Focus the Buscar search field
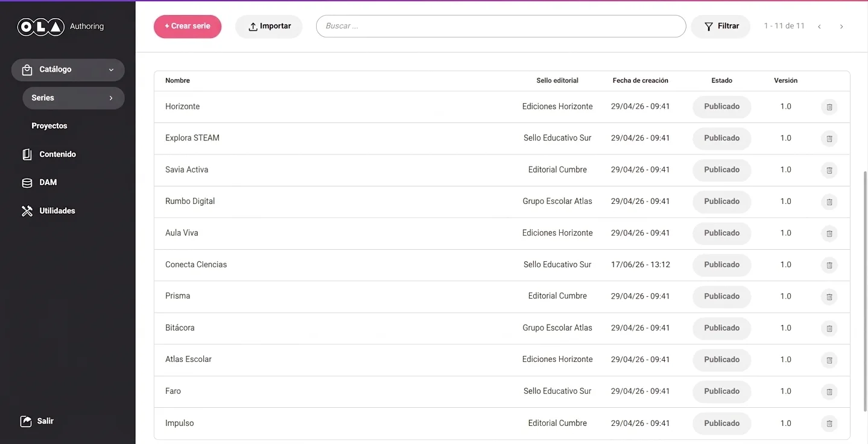Image resolution: width=868 pixels, height=444 pixels. (x=501, y=27)
